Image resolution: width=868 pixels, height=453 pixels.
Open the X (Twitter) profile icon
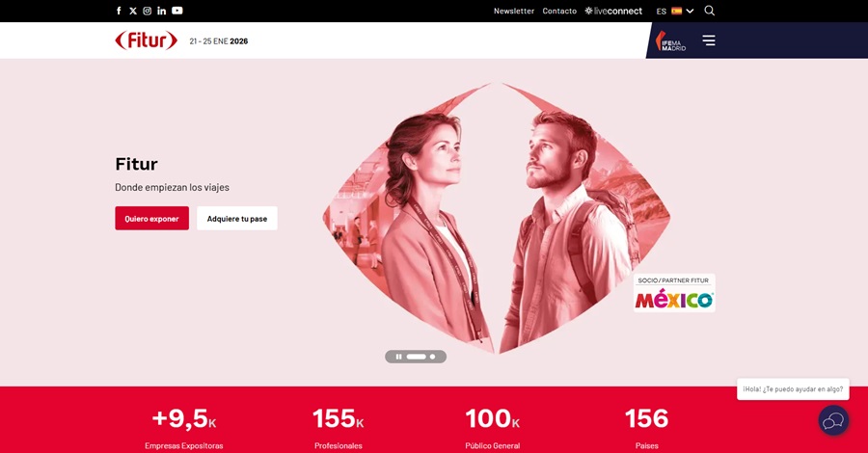[133, 11]
